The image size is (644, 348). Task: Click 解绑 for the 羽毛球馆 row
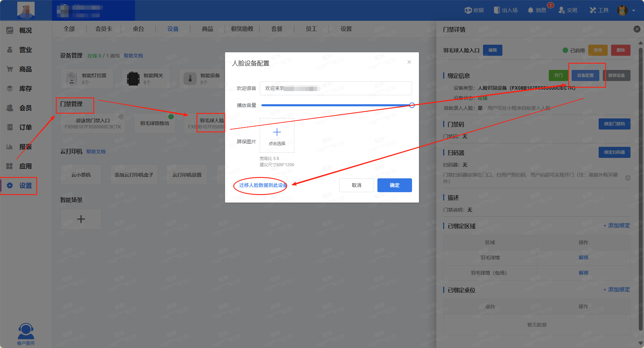pos(584,258)
